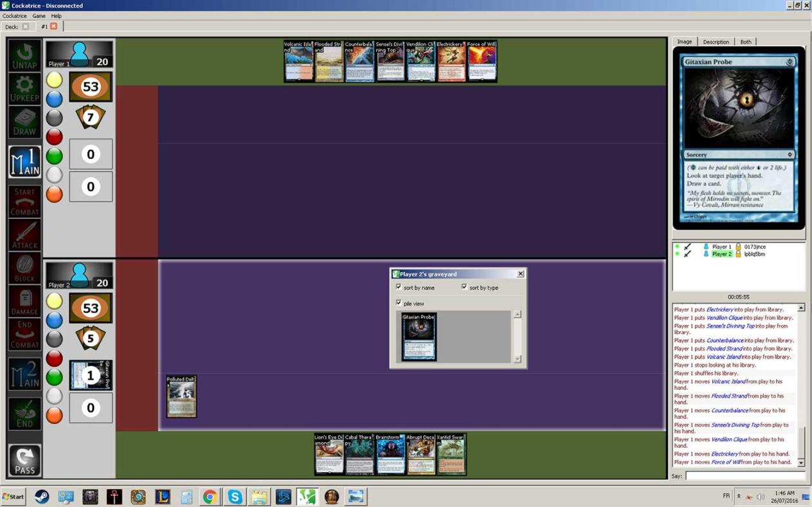Screen dimensions: 812x507
Task: Switch to Main 1 phase
Action: point(24,161)
